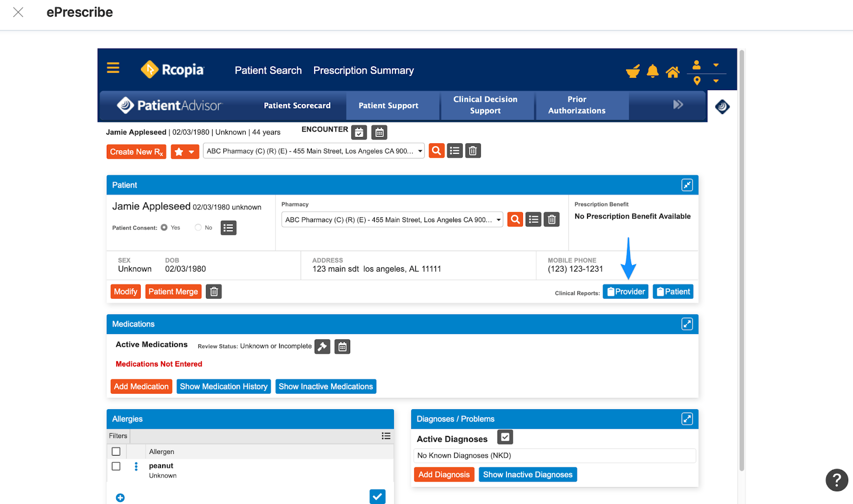The image size is (853, 504).
Task: Open Prescription Summary menu
Action: pyautogui.click(x=364, y=70)
